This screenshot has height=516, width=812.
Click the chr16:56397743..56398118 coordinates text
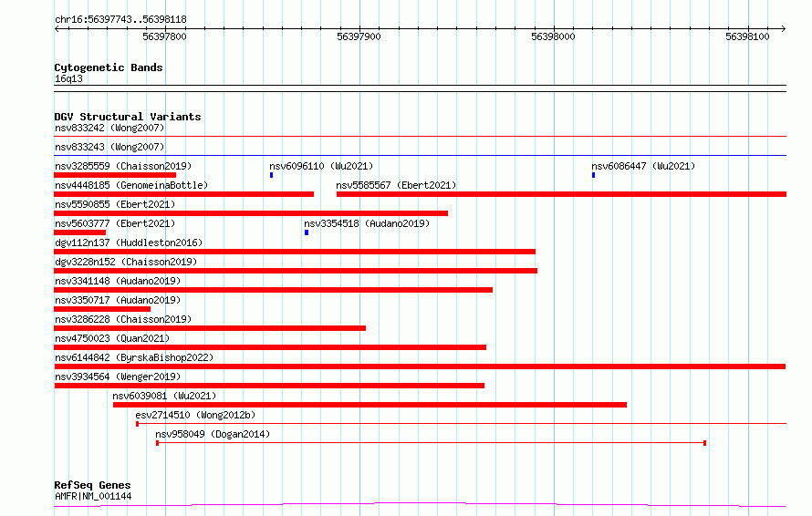tap(120, 20)
